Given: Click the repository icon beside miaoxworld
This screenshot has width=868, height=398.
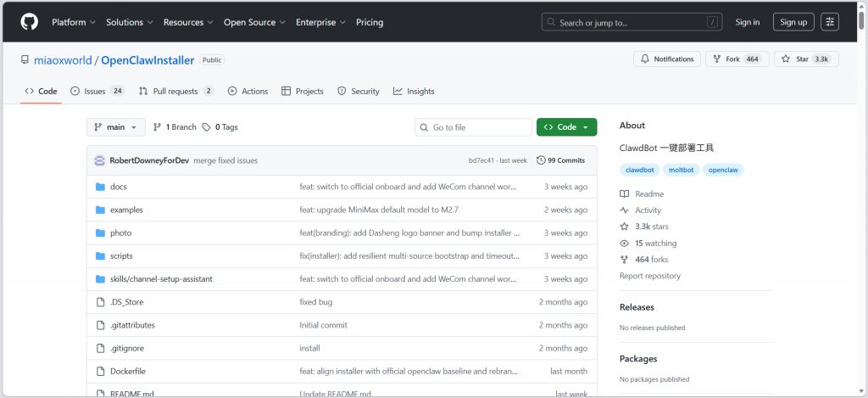Looking at the screenshot, I should click(x=25, y=60).
